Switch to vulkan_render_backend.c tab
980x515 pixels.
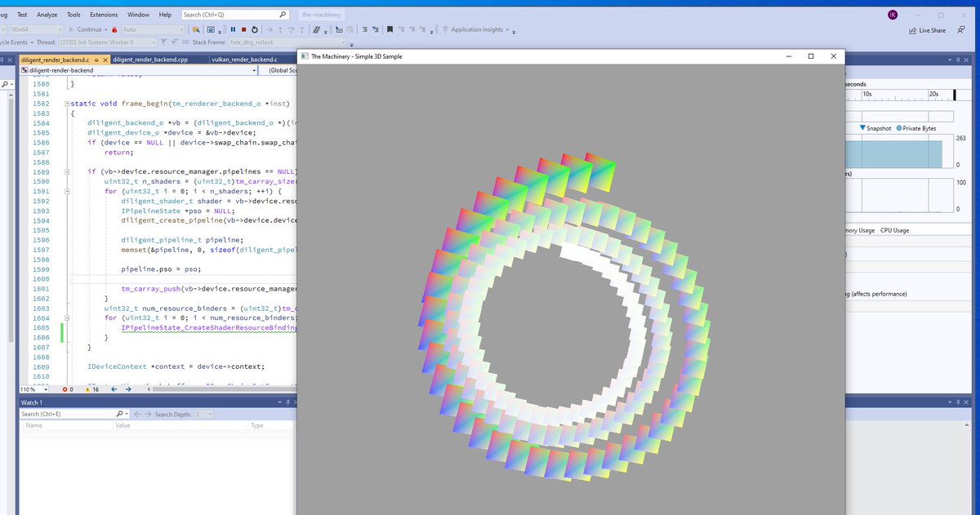point(245,60)
